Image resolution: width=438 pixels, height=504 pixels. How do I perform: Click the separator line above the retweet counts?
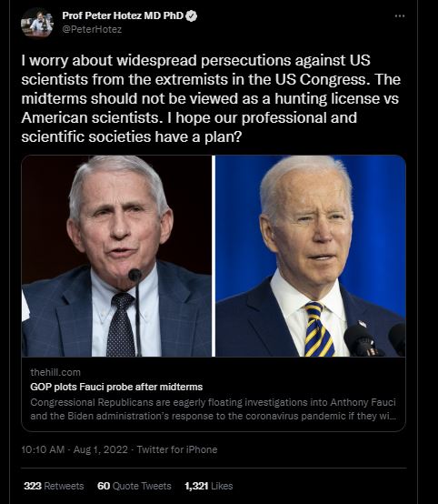pos(214,468)
